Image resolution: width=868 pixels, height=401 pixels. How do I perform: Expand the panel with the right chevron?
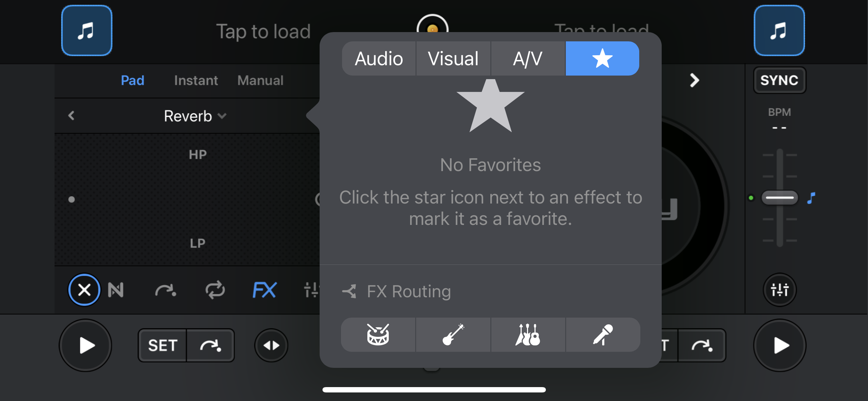(x=694, y=80)
